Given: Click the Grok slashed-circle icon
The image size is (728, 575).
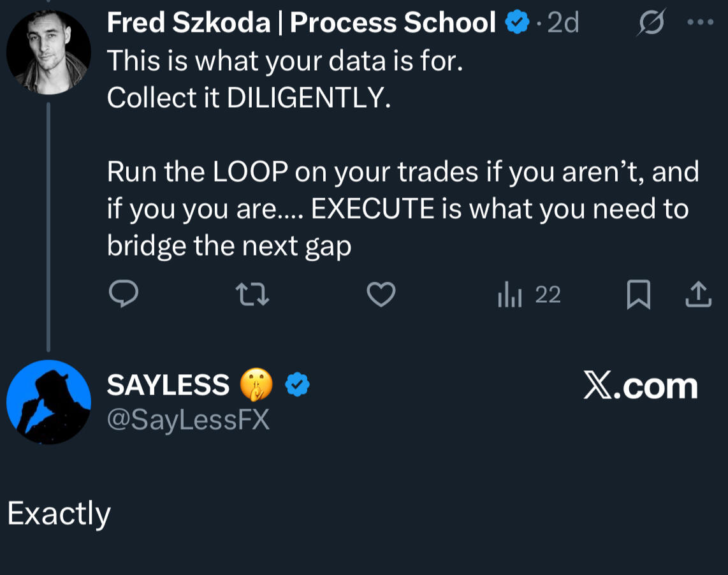Looking at the screenshot, I should (652, 24).
